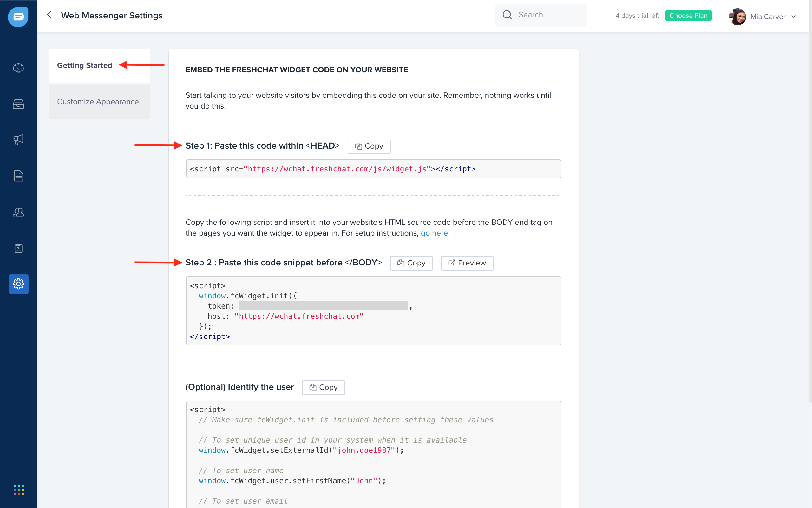Viewport: 812px width, 508px height.
Task: Select the Getting Started tab
Action: pyautogui.click(x=100, y=65)
